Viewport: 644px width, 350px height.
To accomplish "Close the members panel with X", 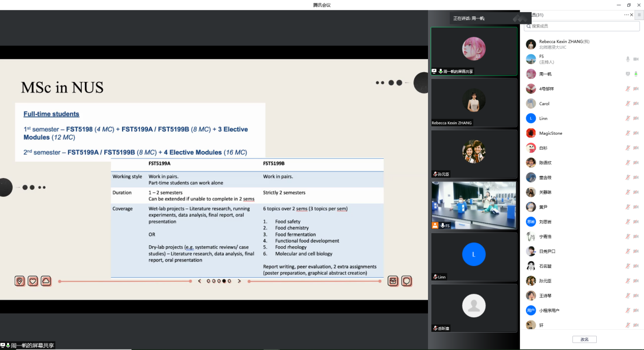I will tap(632, 15).
